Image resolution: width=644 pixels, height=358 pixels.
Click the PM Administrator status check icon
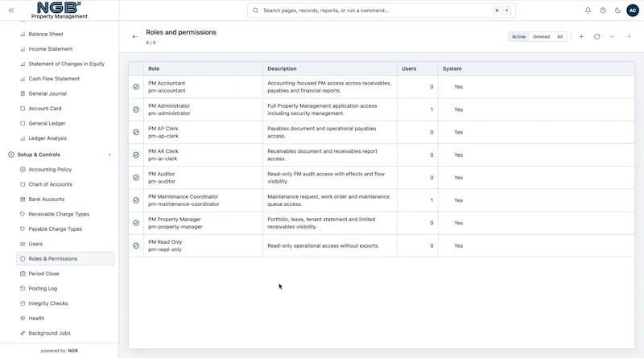click(136, 109)
